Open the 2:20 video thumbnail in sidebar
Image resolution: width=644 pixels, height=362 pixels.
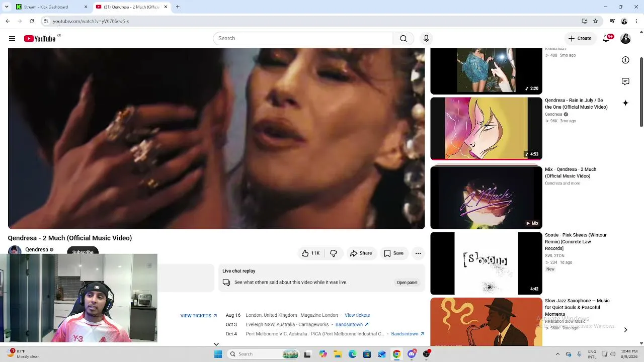[486, 71]
